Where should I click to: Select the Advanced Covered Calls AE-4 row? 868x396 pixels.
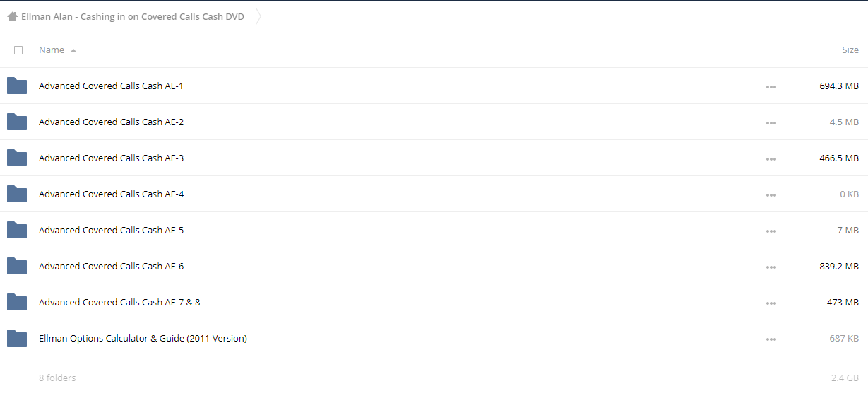point(434,194)
